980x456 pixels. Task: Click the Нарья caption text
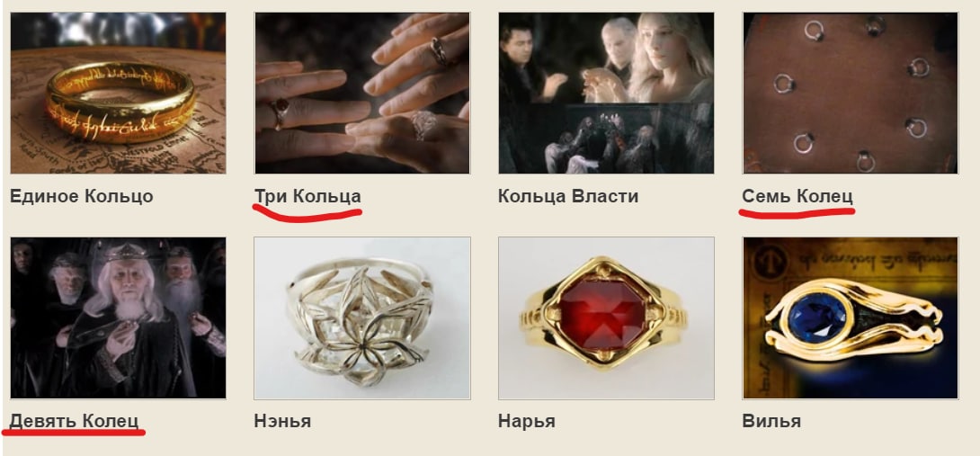point(526,421)
